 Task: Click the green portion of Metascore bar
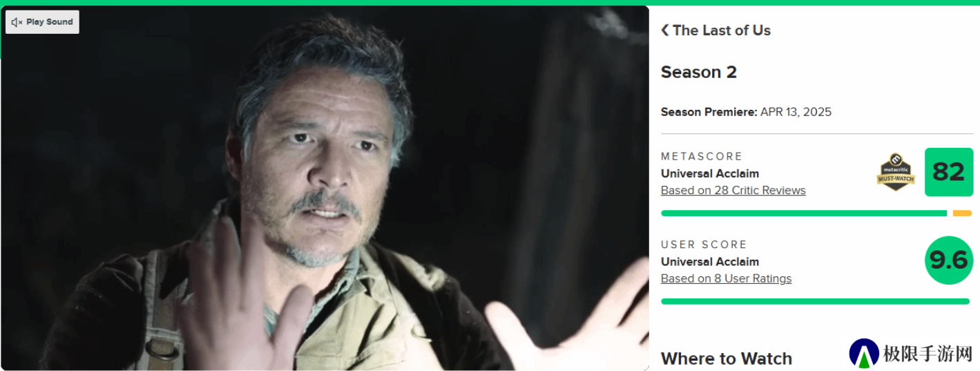point(804,213)
